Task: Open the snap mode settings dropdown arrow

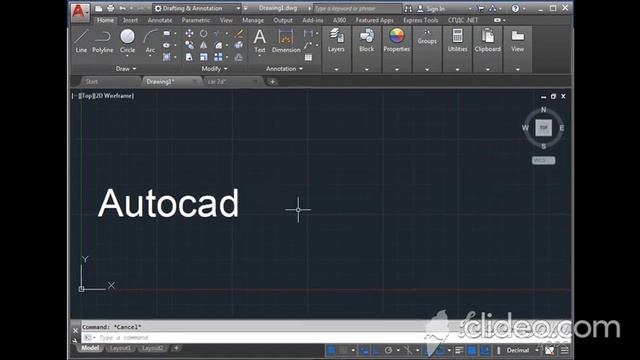Action: coord(353,350)
